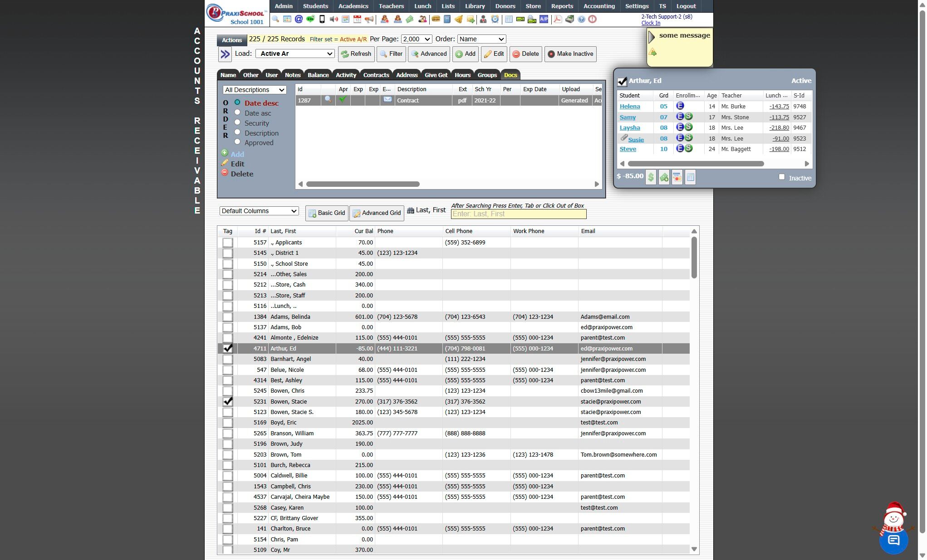Tick the tag checkbox for Adams, Belinda
This screenshot has height=560, width=927.
[x=228, y=317]
